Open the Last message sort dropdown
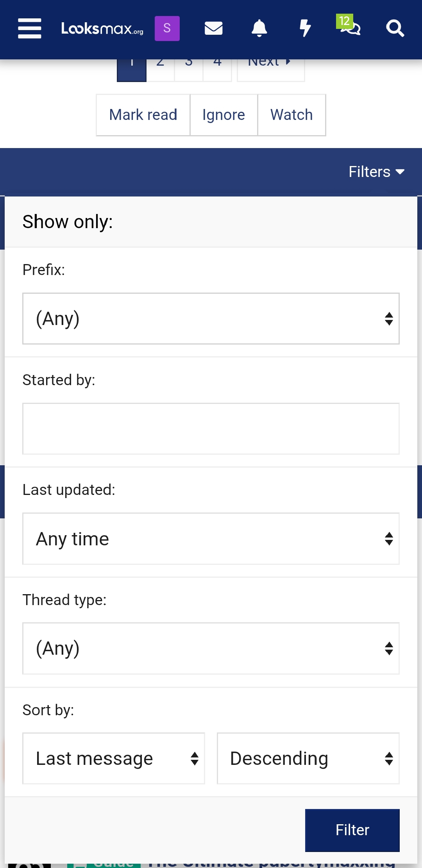The width and height of the screenshot is (422, 868). coord(114,759)
